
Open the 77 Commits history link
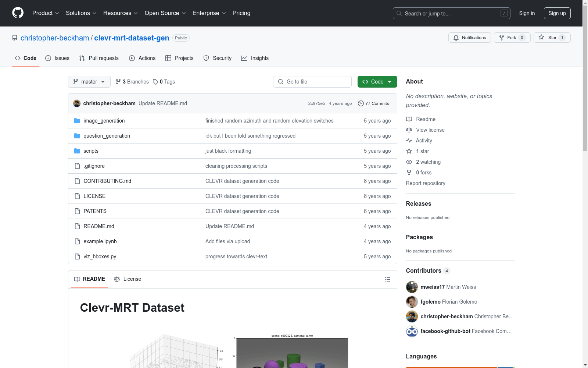coord(373,103)
